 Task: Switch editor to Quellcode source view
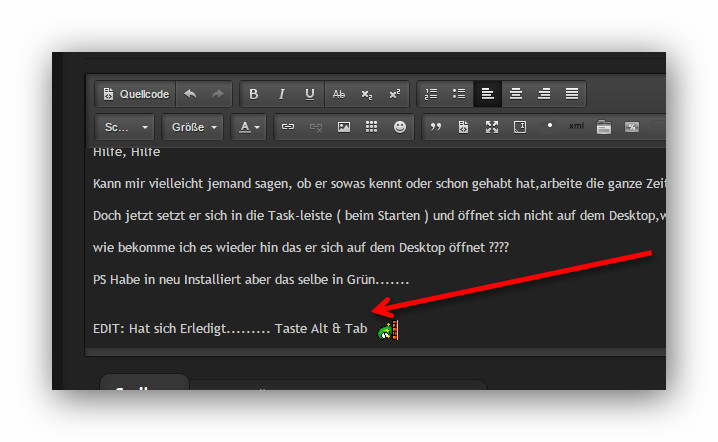coord(136,94)
